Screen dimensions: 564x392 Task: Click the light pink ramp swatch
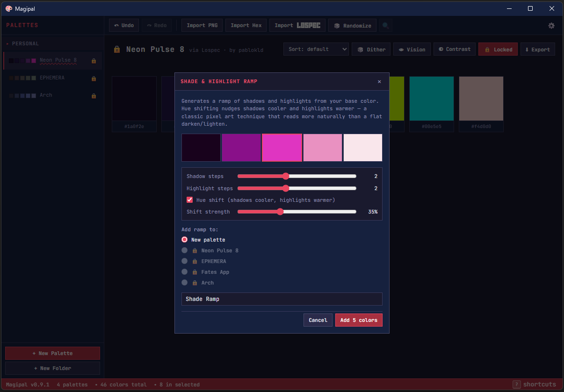click(x=323, y=148)
